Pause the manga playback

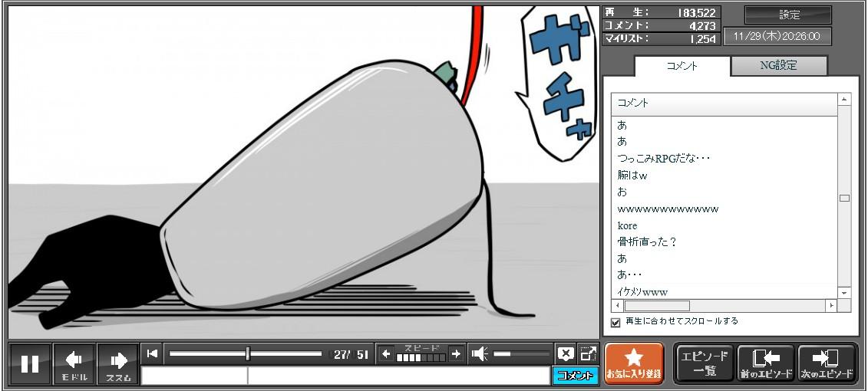(30, 363)
